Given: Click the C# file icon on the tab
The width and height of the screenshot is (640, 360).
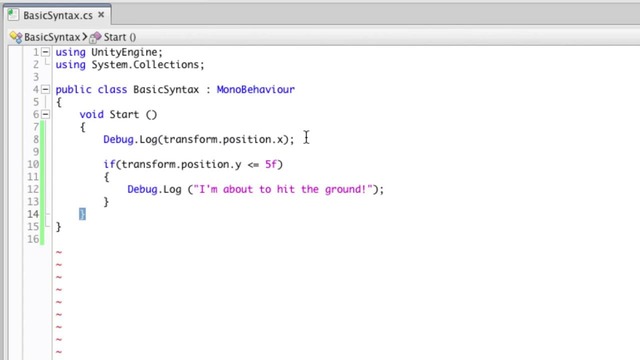Looking at the screenshot, I should click(x=13, y=15).
